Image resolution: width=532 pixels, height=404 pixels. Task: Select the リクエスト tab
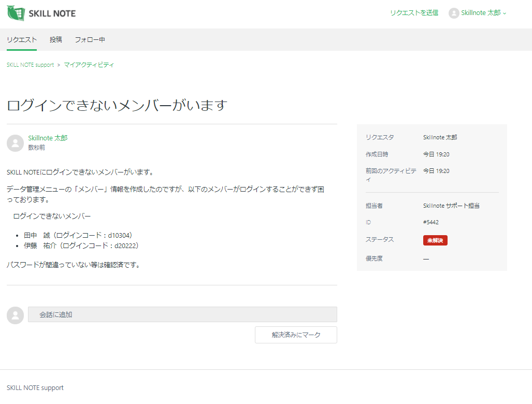click(21, 39)
